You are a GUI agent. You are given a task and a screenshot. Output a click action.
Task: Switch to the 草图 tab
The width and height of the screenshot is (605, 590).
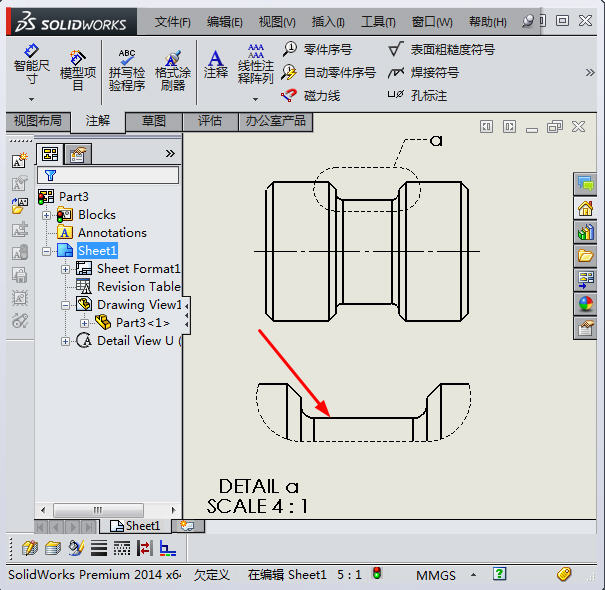coord(154,121)
